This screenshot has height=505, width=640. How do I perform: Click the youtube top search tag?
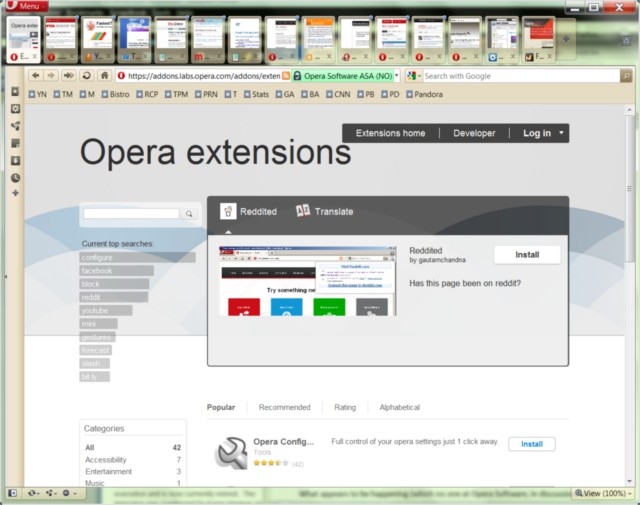(x=106, y=310)
